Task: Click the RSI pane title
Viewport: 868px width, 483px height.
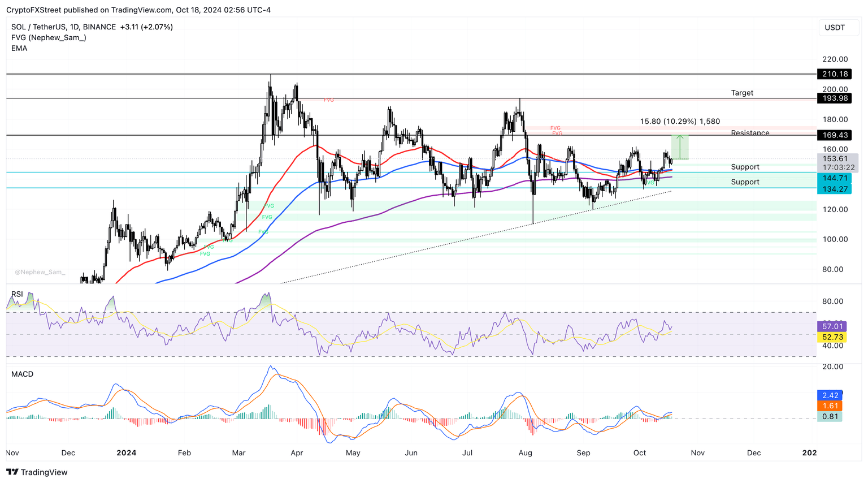Action: pos(17,294)
